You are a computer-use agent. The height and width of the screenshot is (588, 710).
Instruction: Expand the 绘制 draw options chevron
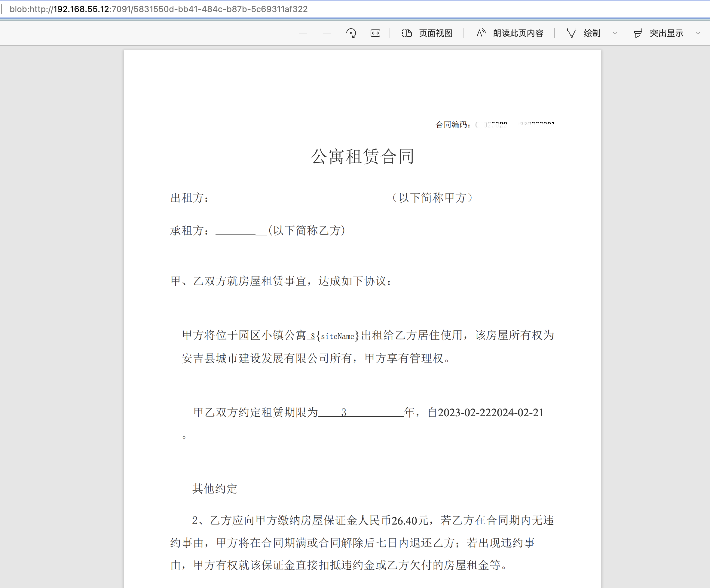615,33
